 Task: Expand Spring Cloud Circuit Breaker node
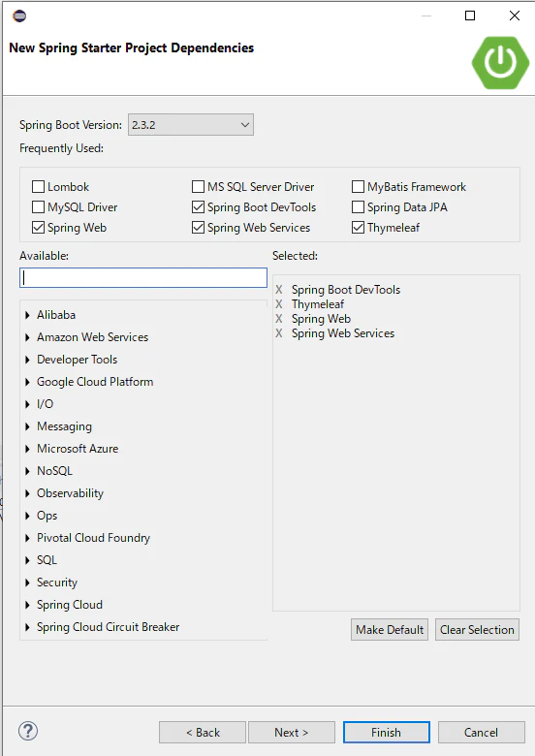click(27, 627)
